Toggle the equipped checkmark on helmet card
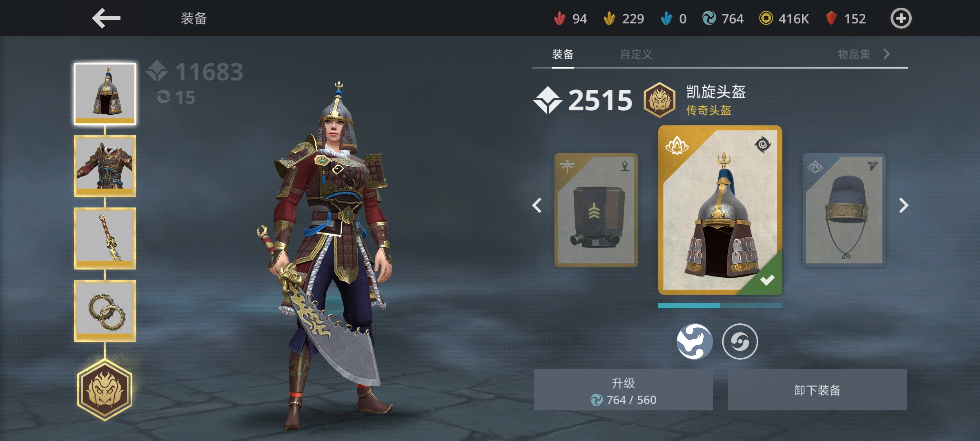 pyautogui.click(x=767, y=280)
